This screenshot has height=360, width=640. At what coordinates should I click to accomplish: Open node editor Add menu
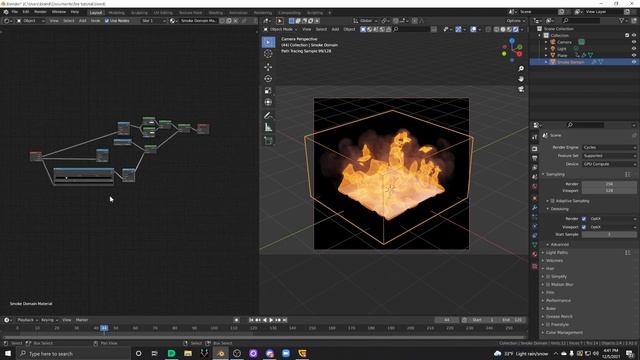click(x=82, y=20)
